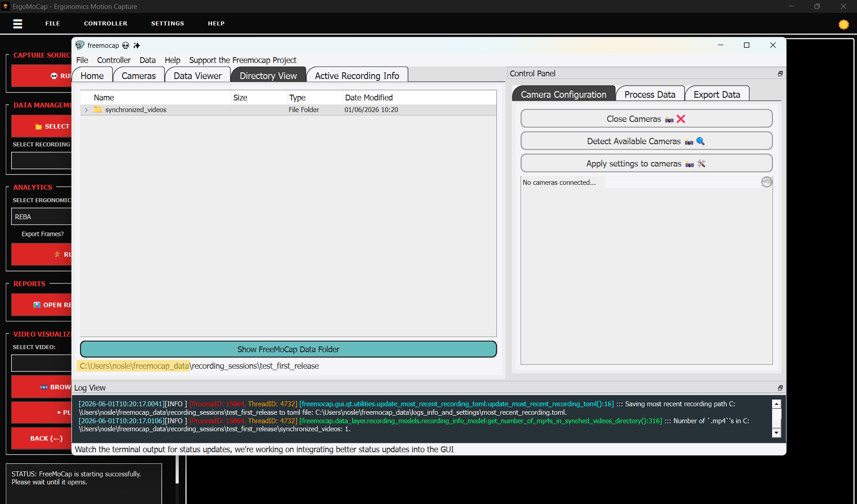Switch to the Process Data tab
Screen dimensions: 857x504
(x=650, y=95)
